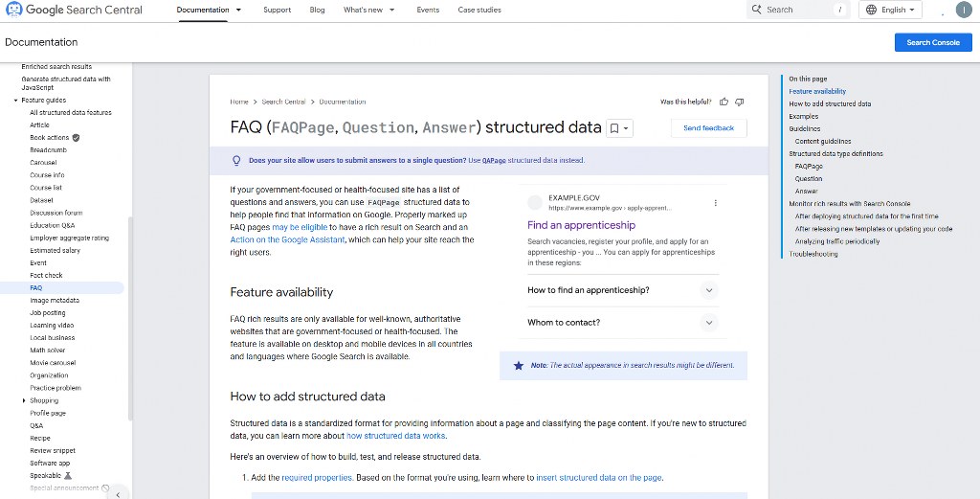Open the Case studies menu item

click(x=479, y=10)
